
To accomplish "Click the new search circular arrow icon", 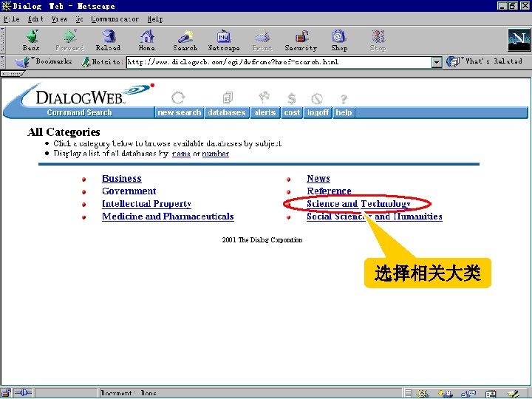I will 178,98.
